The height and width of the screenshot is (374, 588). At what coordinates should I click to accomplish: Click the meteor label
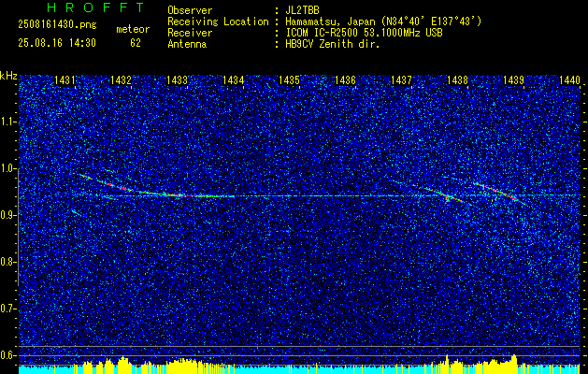tap(133, 29)
